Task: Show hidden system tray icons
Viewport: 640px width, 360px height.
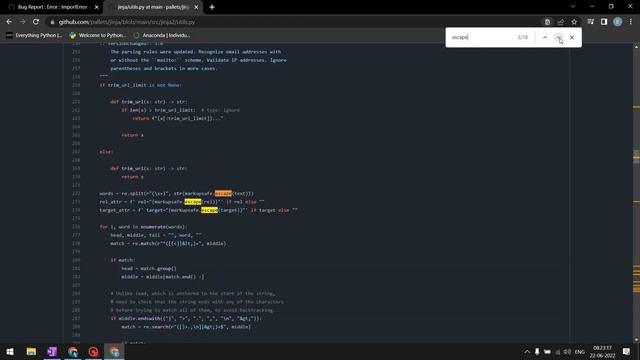Action: pyautogui.click(x=527, y=352)
